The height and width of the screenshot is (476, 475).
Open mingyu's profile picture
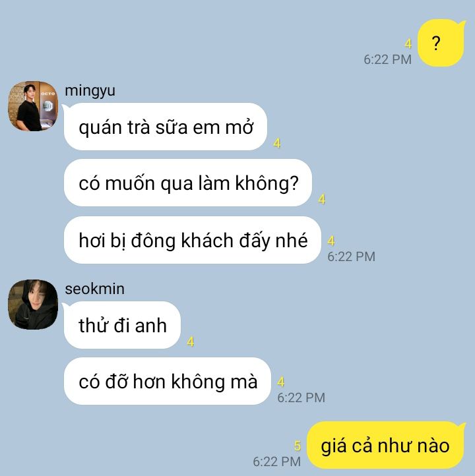click(x=33, y=106)
